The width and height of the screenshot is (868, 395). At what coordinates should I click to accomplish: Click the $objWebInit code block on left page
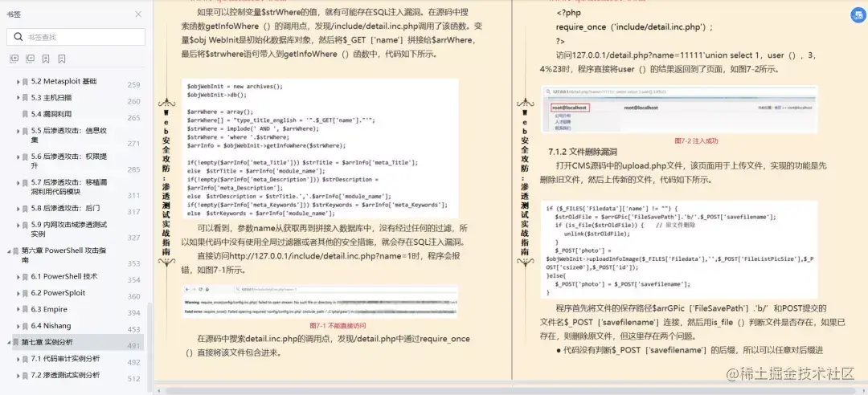[x=320, y=149]
